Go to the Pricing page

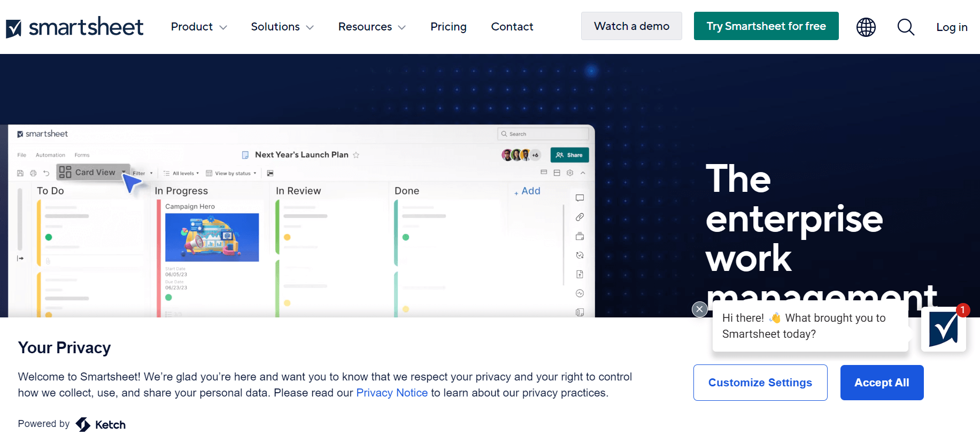tap(449, 27)
